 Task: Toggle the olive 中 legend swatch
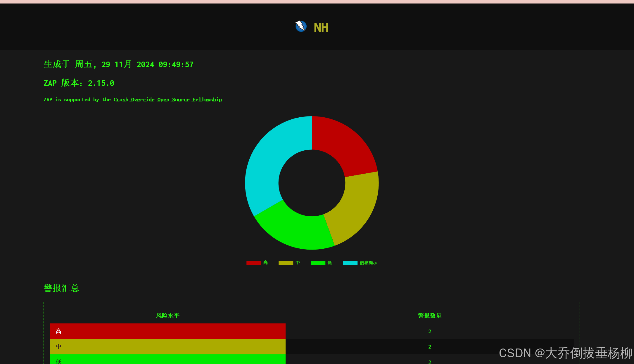[x=286, y=263]
